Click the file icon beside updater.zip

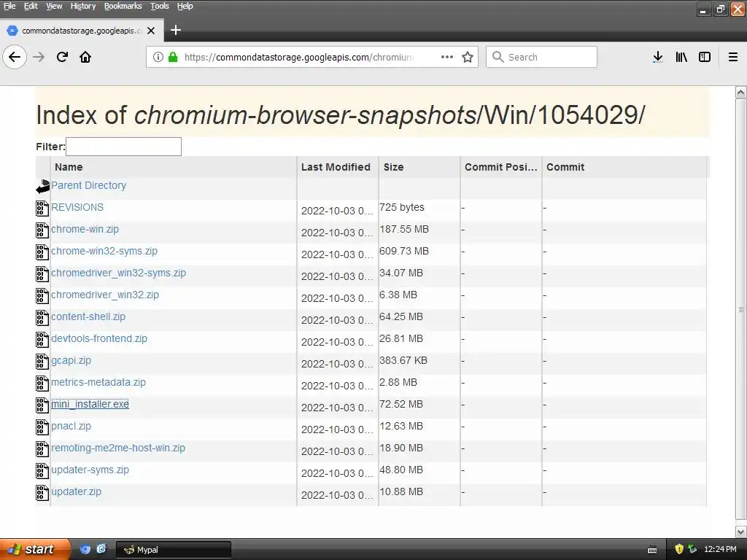click(x=42, y=493)
